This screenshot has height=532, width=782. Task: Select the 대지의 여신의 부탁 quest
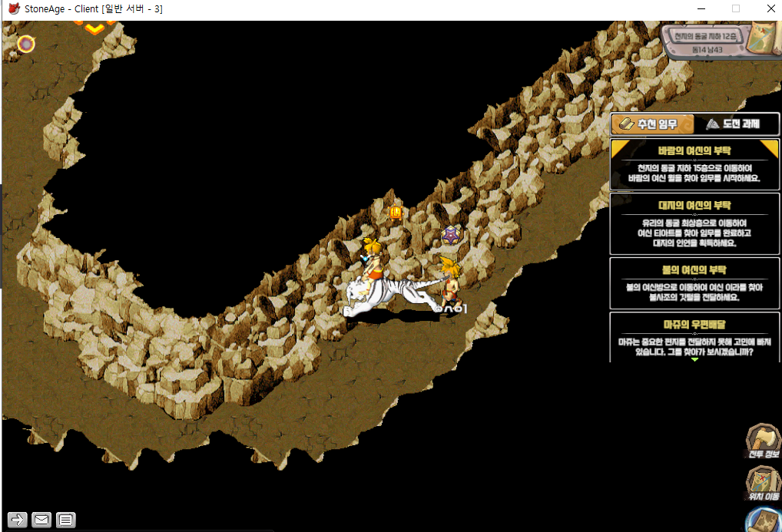pyautogui.click(x=694, y=223)
